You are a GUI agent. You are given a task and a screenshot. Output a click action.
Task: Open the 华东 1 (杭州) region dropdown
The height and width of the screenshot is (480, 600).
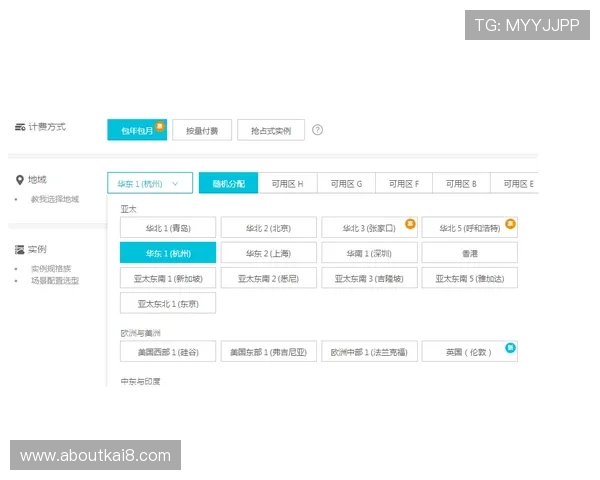(150, 183)
